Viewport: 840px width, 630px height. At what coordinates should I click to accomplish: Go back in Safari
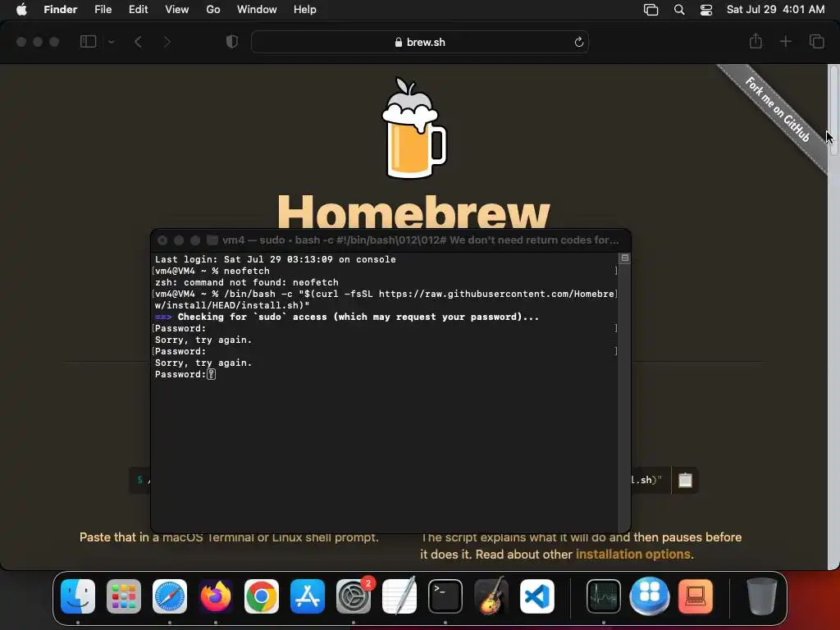point(138,41)
